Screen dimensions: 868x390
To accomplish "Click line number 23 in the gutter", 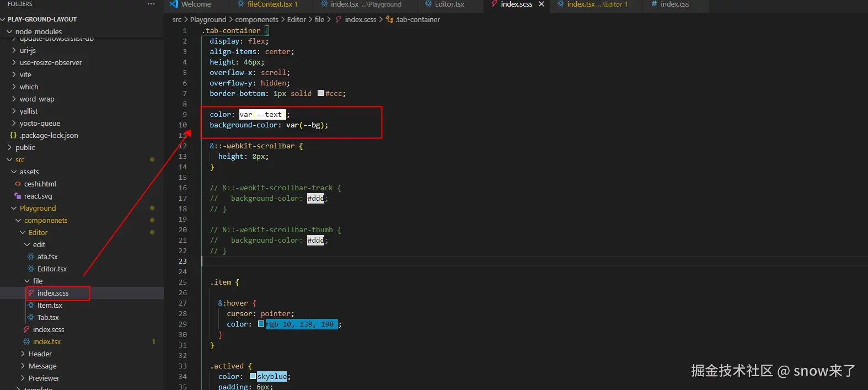I will [183, 261].
